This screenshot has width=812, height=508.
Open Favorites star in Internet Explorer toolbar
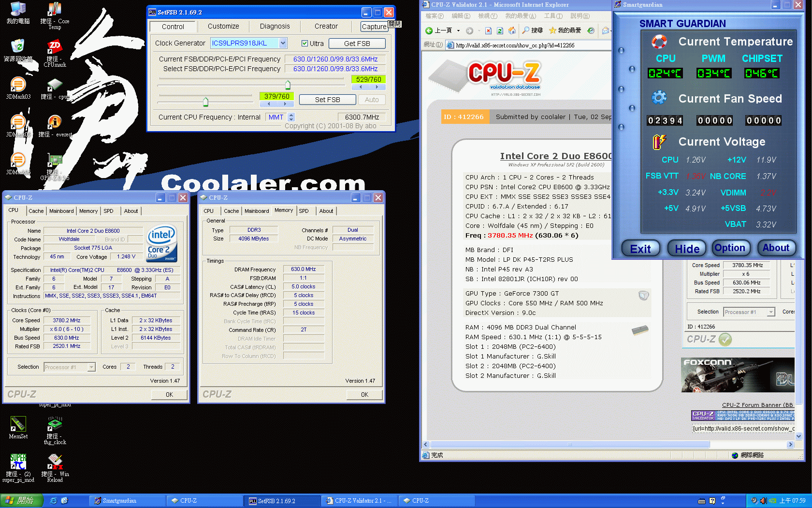click(x=552, y=30)
